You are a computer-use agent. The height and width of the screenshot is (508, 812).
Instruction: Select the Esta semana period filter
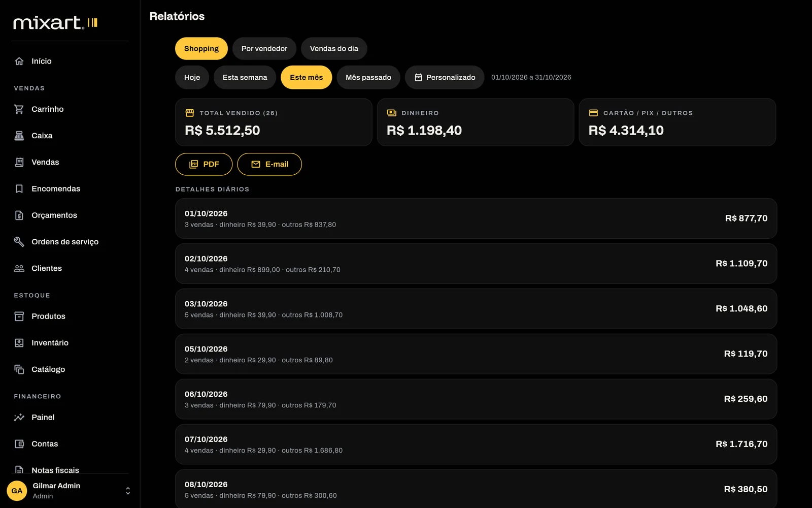pyautogui.click(x=245, y=77)
